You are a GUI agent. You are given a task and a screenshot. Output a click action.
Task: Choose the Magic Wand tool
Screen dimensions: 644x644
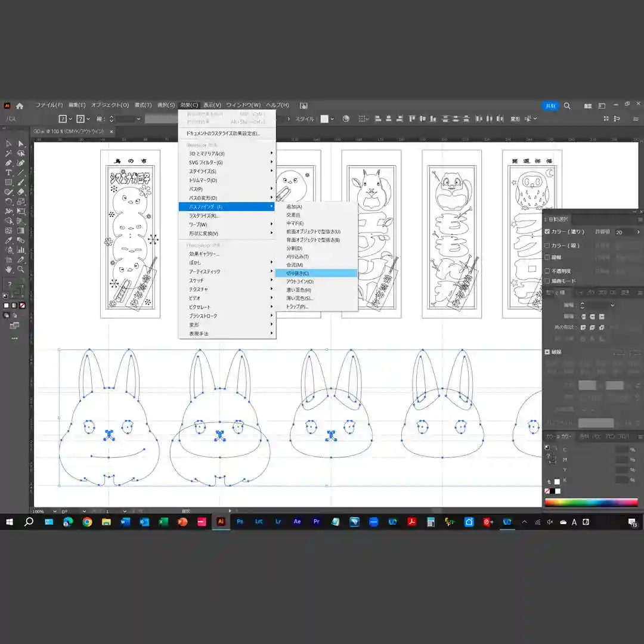coord(8,153)
